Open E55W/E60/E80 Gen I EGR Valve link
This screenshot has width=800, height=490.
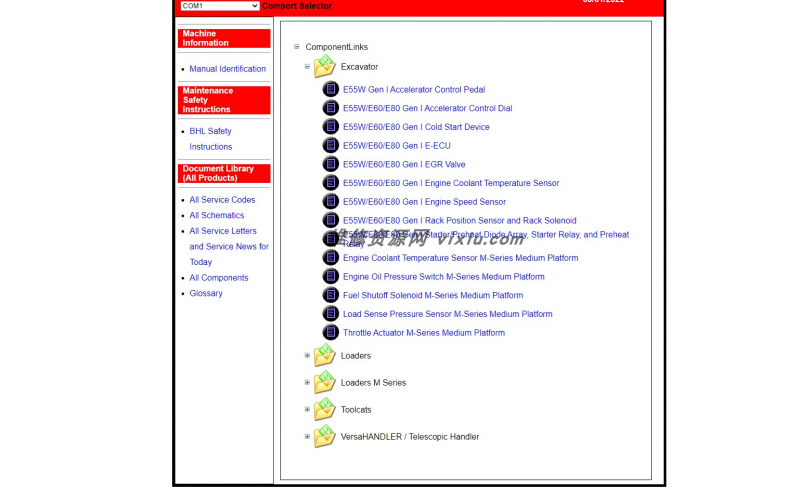click(x=404, y=164)
